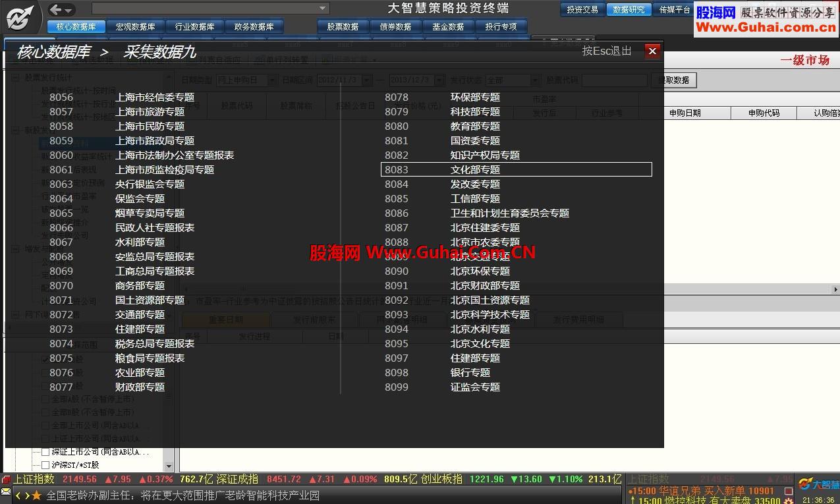Viewport: 840px width, 504px height.
Task: Switch to 政务数据库 tab
Action: [x=254, y=27]
